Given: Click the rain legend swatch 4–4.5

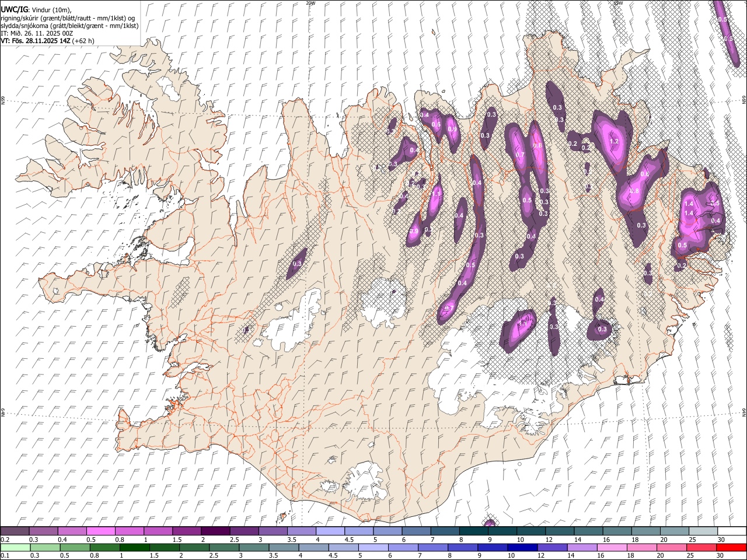Looking at the screenshot, I should coord(314,547).
